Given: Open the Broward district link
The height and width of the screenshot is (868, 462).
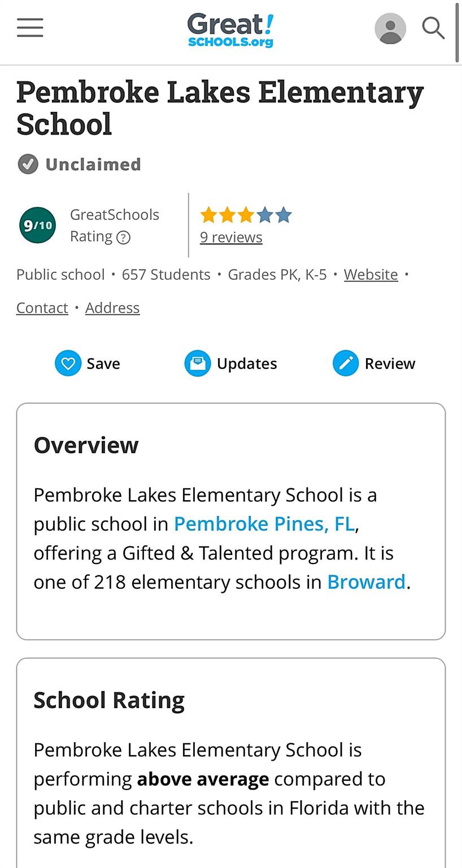Looking at the screenshot, I should [x=366, y=582].
